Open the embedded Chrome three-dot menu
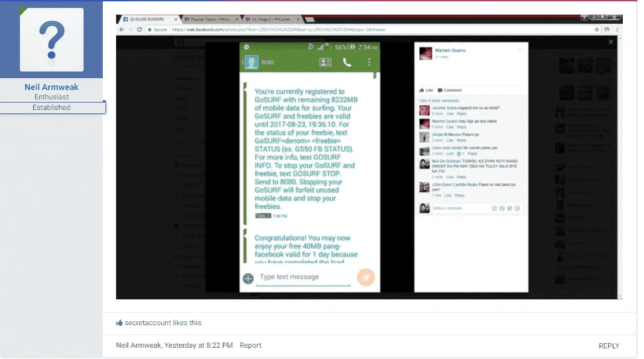The width and height of the screenshot is (644, 359). (617, 30)
